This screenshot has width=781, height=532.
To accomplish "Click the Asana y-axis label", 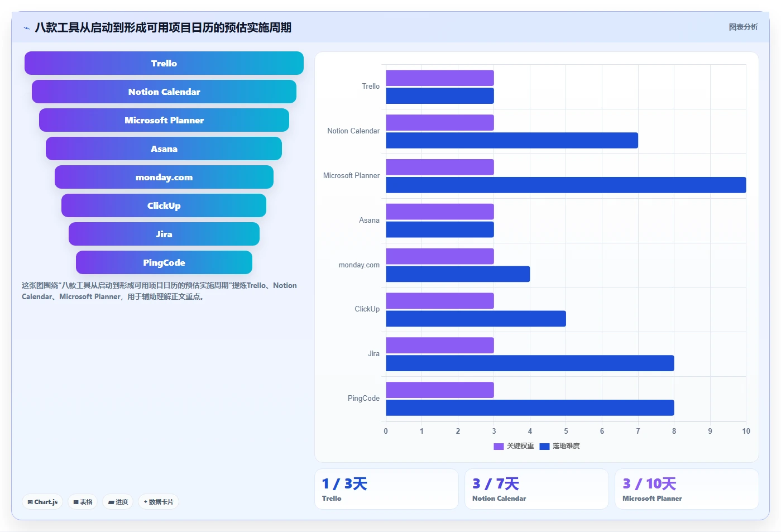I will 369,221.
